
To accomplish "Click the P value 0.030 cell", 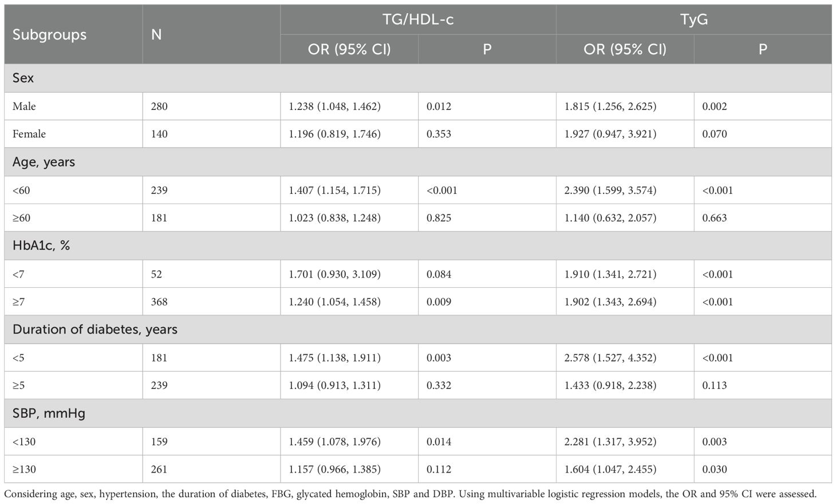I will 715,469.
